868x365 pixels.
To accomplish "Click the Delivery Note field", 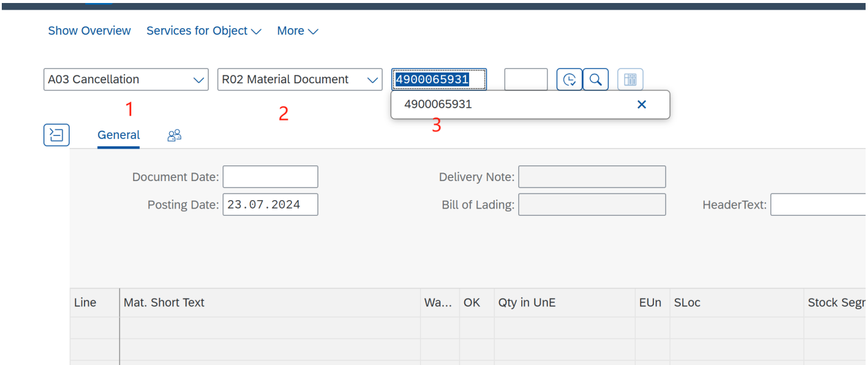I will (591, 177).
